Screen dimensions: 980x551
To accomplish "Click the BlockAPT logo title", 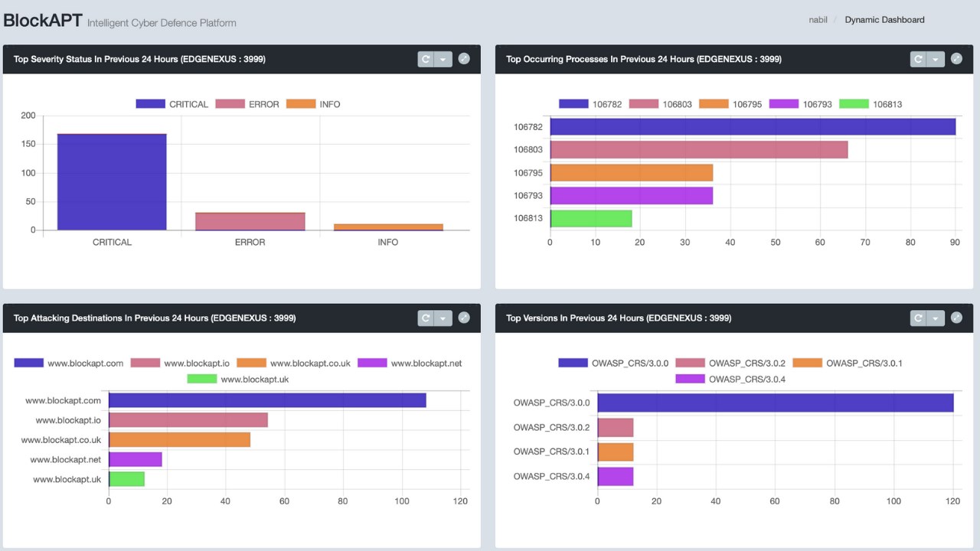I will [x=43, y=21].
